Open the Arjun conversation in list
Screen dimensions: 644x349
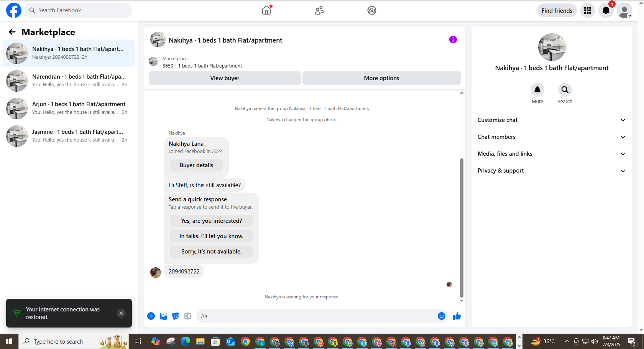pos(69,109)
